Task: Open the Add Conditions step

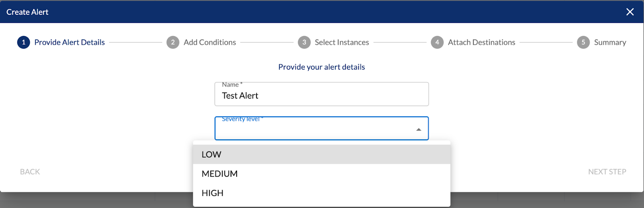Action: (210, 42)
